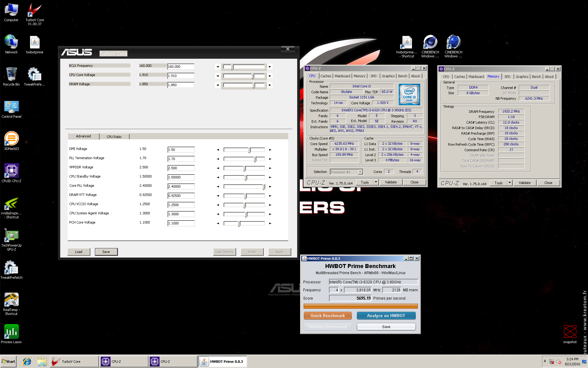Open Graphics tab in right CPU-Z window
Viewport: 588px width, 368px height.
click(522, 77)
